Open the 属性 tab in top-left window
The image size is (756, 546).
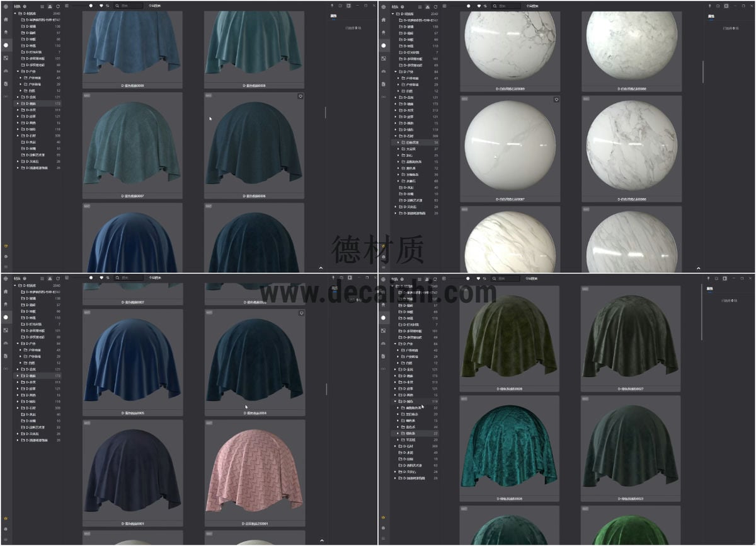tap(333, 16)
